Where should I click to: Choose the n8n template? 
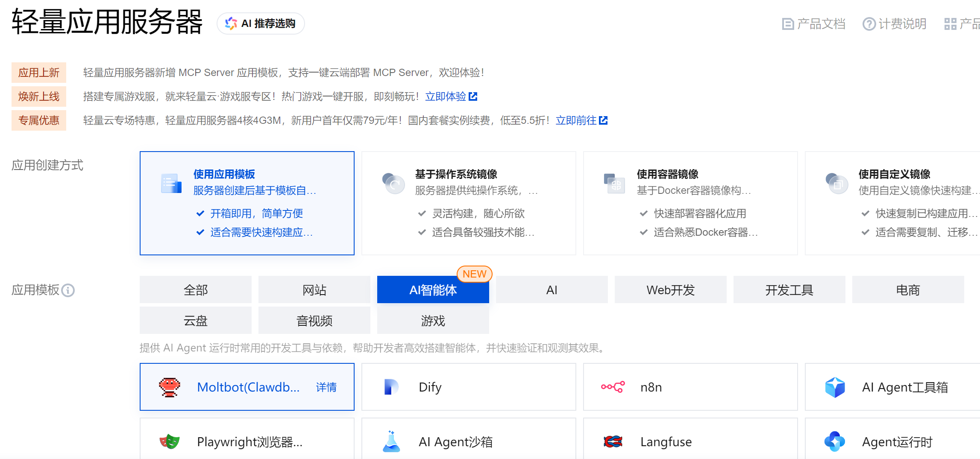(690, 387)
